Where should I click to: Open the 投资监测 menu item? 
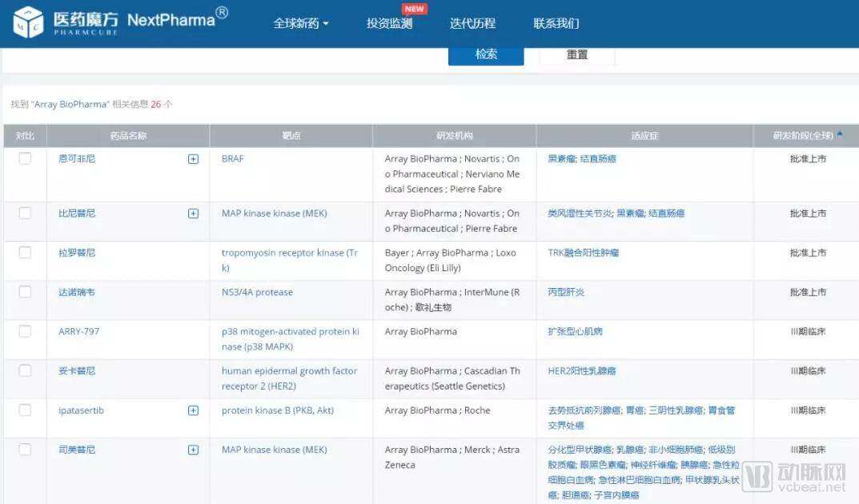[389, 23]
